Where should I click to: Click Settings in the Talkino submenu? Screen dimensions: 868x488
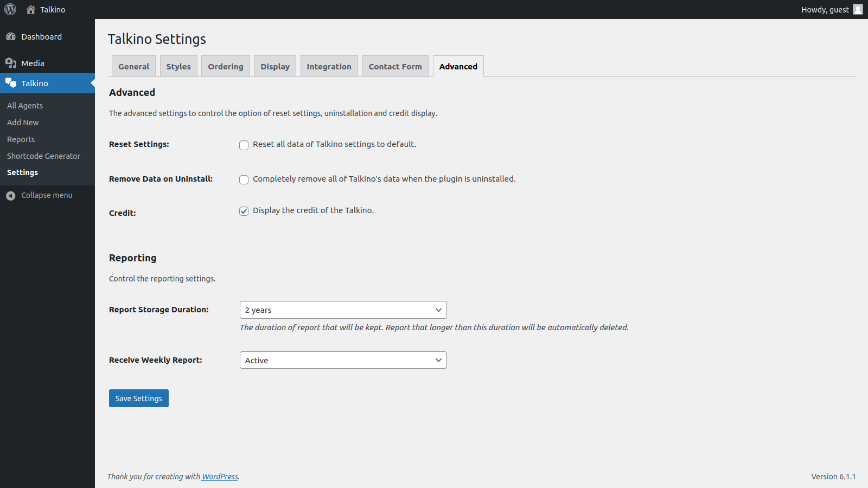(22, 172)
